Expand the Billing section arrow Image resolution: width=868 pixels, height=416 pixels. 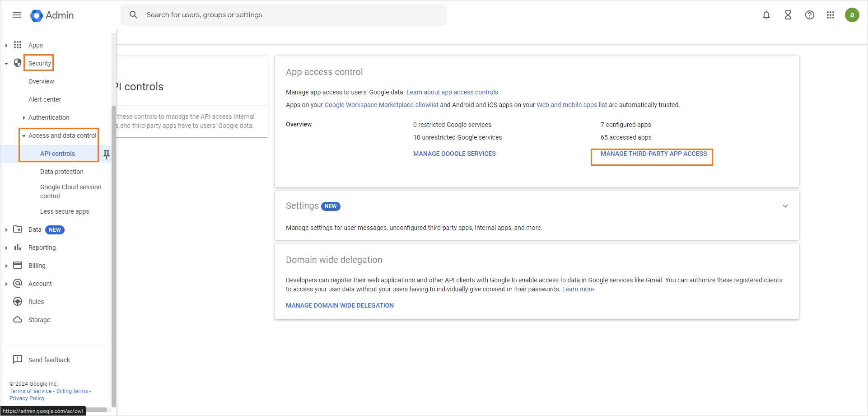6,266
